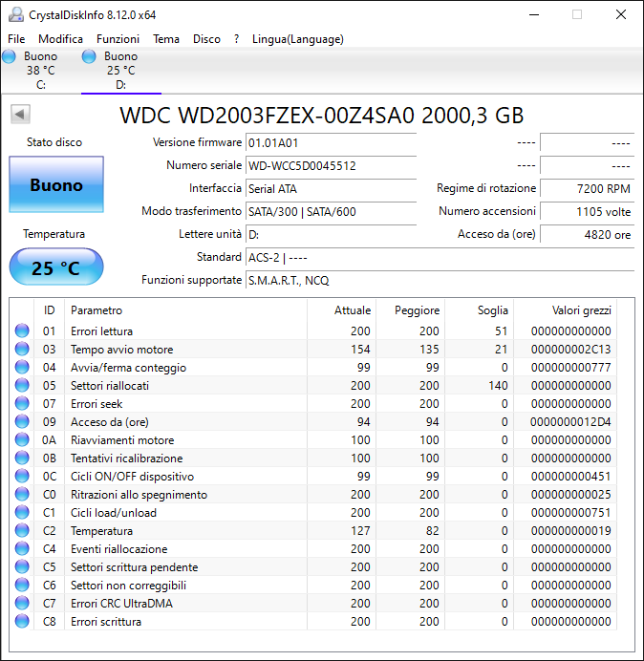
Task: Click the Numero accensioni value 1105 volte
Action: 587,211
